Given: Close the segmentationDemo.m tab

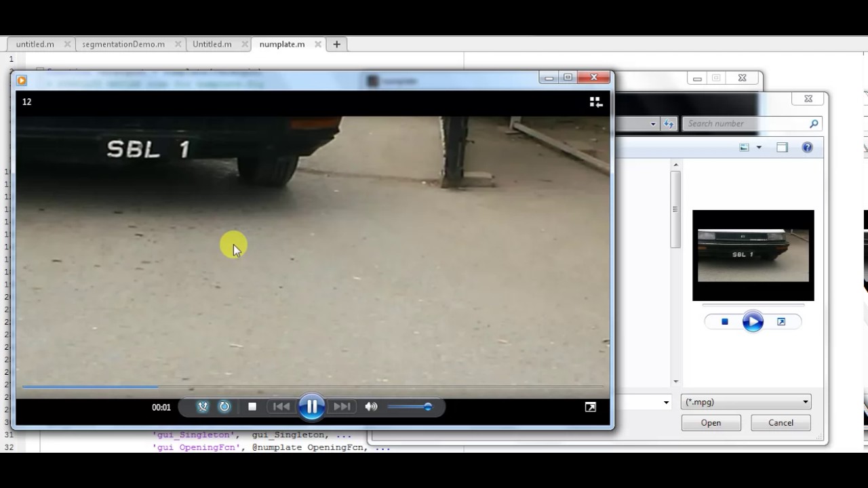Looking at the screenshot, I should tap(178, 44).
